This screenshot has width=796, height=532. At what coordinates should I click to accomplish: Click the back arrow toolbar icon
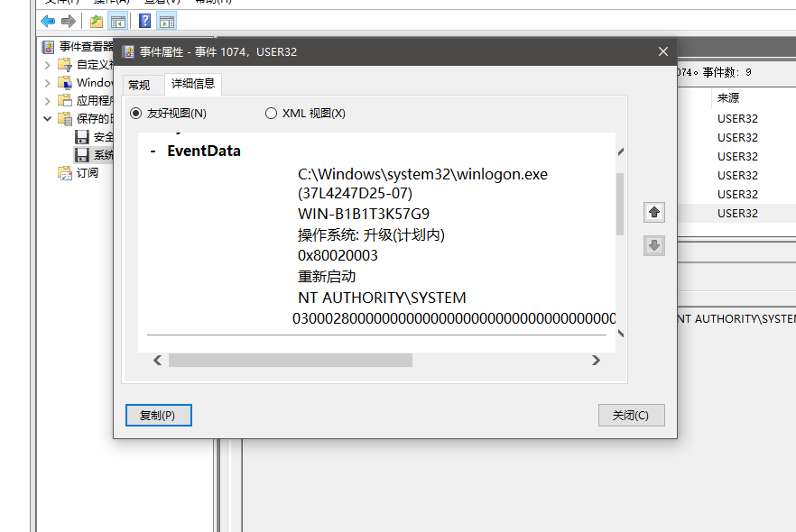48,21
